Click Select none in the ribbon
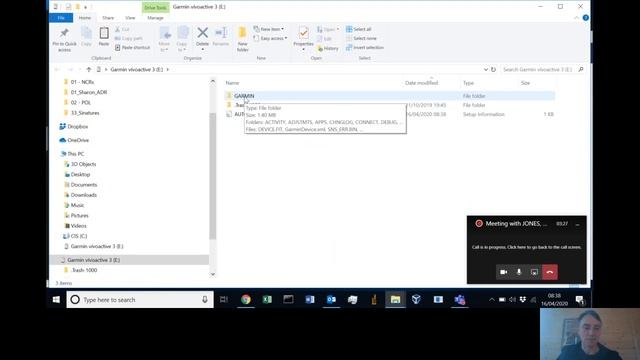640x360 pixels. pos(361,38)
